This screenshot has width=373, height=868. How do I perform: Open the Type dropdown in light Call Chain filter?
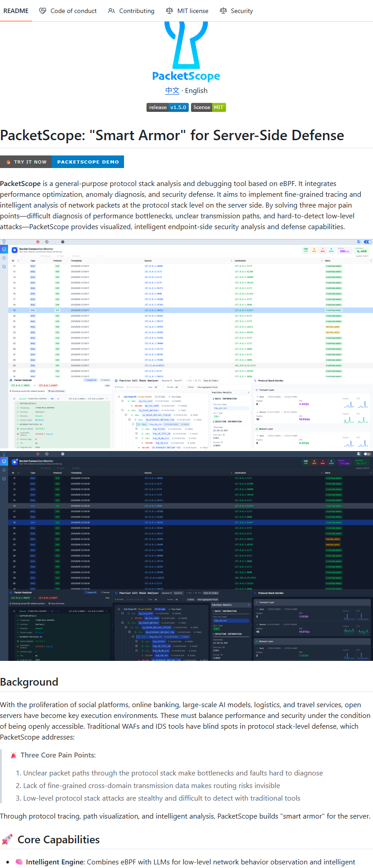tap(159, 387)
